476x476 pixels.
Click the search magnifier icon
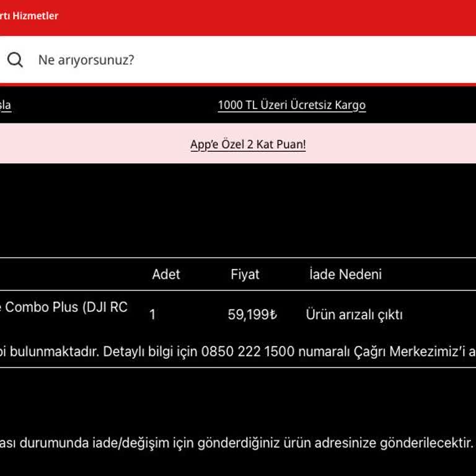point(15,59)
